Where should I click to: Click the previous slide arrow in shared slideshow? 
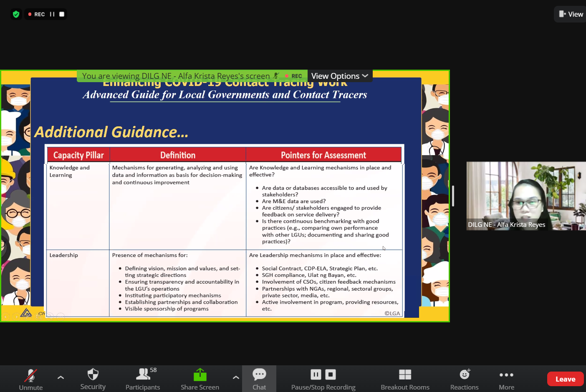[5, 317]
